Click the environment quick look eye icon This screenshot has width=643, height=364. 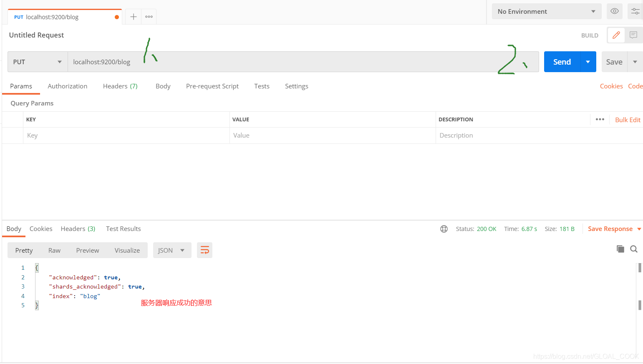pos(614,11)
